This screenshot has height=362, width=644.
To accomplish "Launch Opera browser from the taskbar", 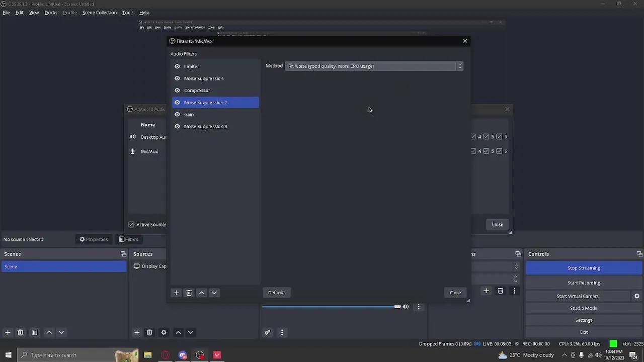I will tap(165, 355).
